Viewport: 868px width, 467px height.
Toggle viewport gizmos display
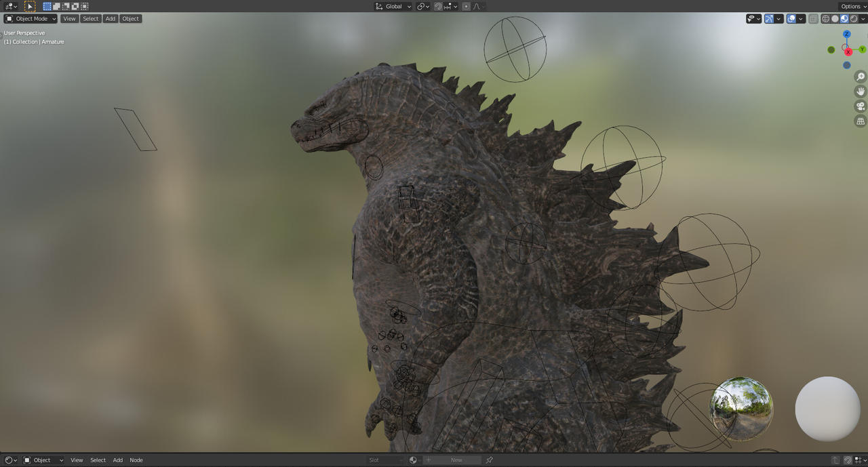click(x=769, y=18)
